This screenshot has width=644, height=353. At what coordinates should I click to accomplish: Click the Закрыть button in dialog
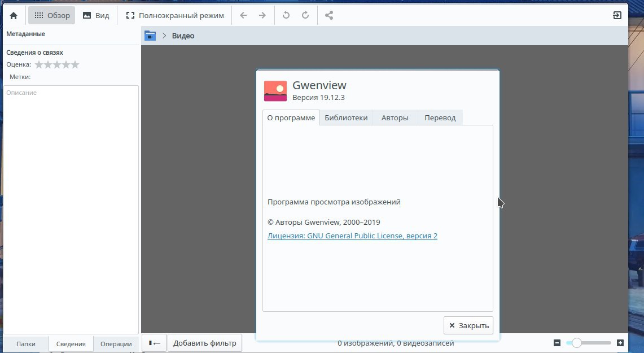point(468,325)
